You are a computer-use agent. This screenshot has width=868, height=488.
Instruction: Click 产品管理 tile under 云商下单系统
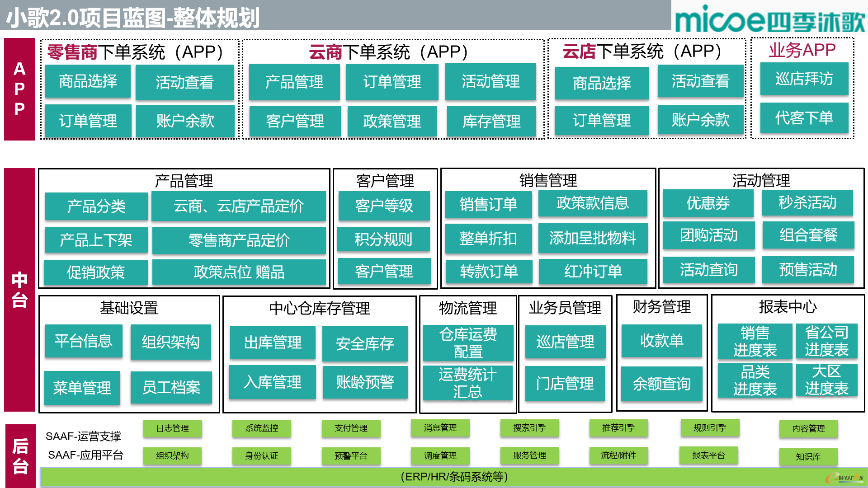tap(294, 82)
